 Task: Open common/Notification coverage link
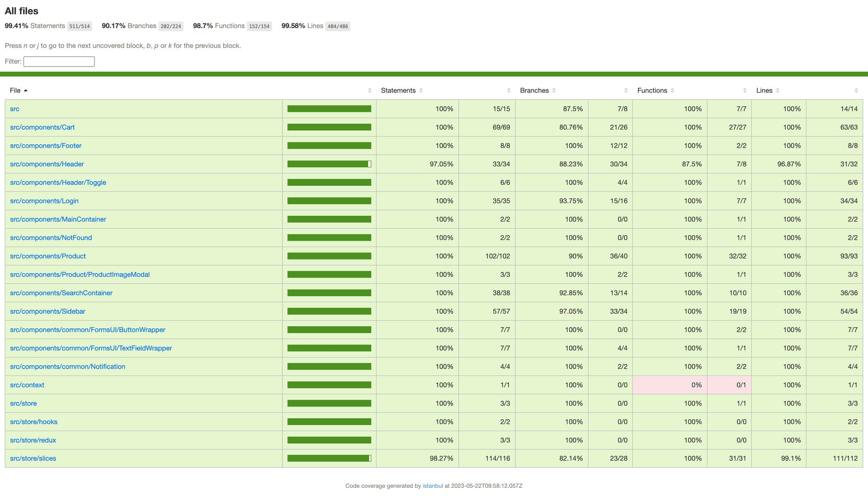point(67,367)
